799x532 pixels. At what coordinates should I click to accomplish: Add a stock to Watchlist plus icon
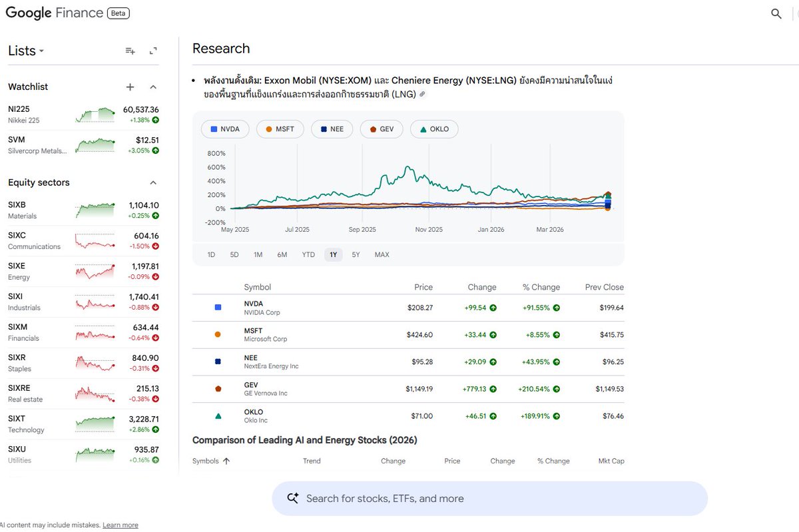[131, 87]
